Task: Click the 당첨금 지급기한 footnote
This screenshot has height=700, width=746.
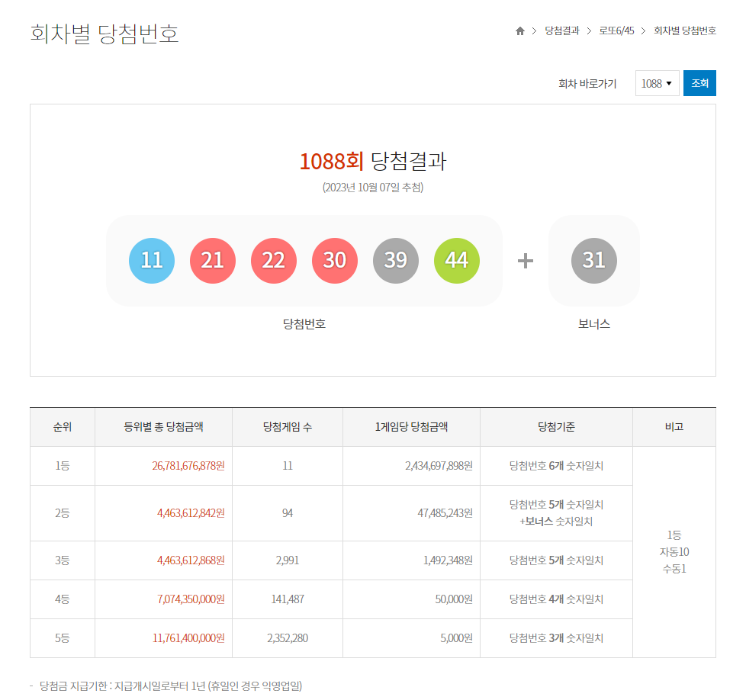Action: tap(170, 686)
